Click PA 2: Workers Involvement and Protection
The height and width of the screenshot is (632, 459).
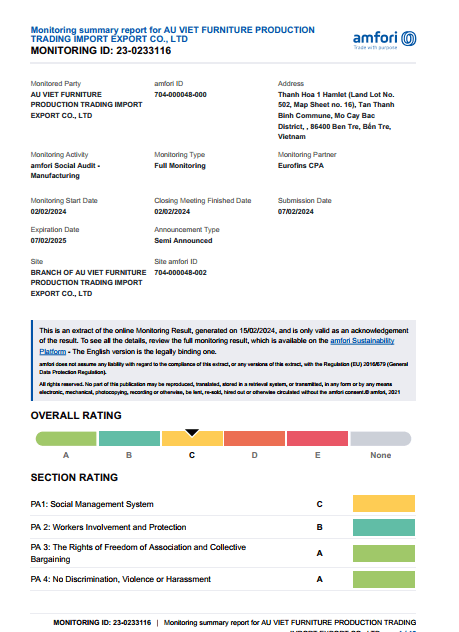click(108, 527)
